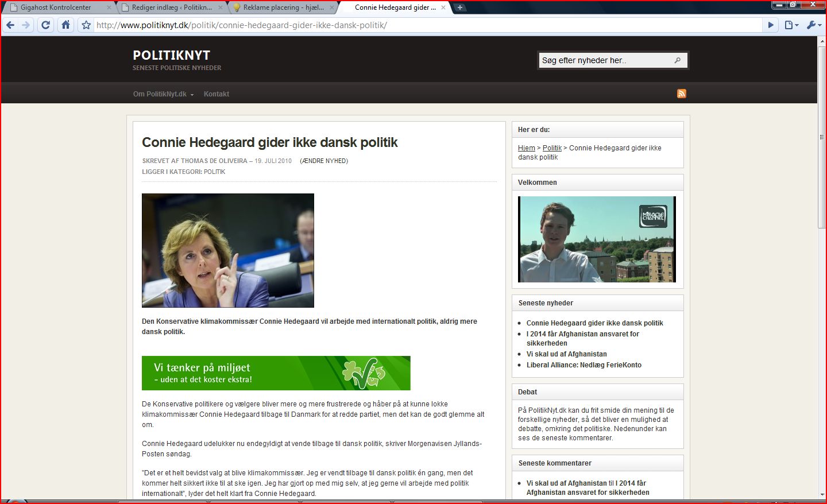Bookmark this page with the star

(86, 25)
